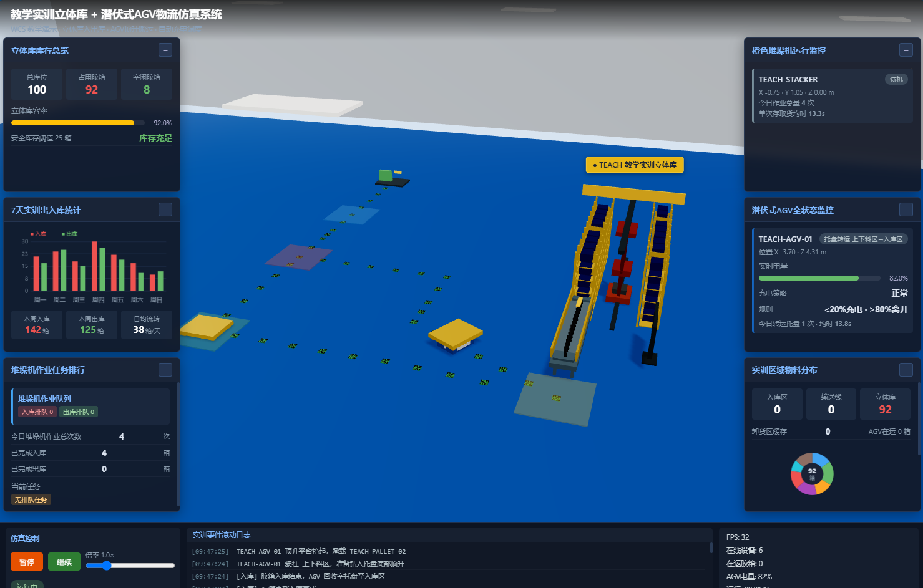Click the 今日堆垛机作业总次数 row
The image size is (923, 588).
(90, 436)
